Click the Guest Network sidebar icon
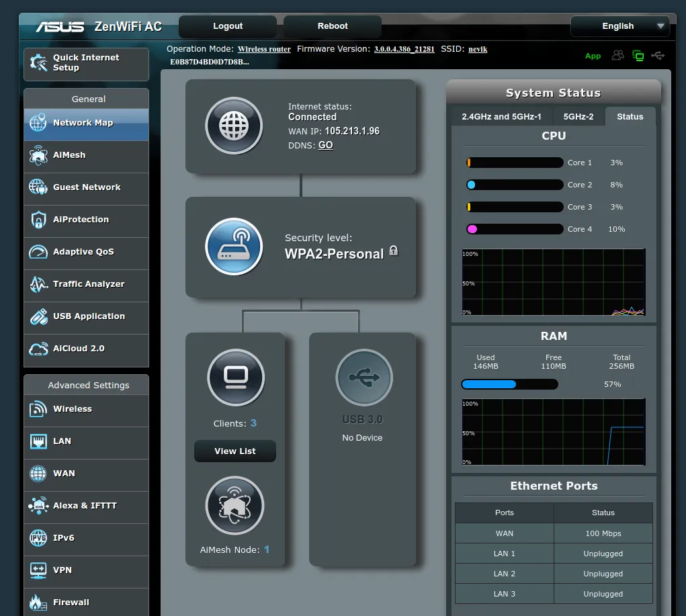The width and height of the screenshot is (686, 616). click(38, 187)
